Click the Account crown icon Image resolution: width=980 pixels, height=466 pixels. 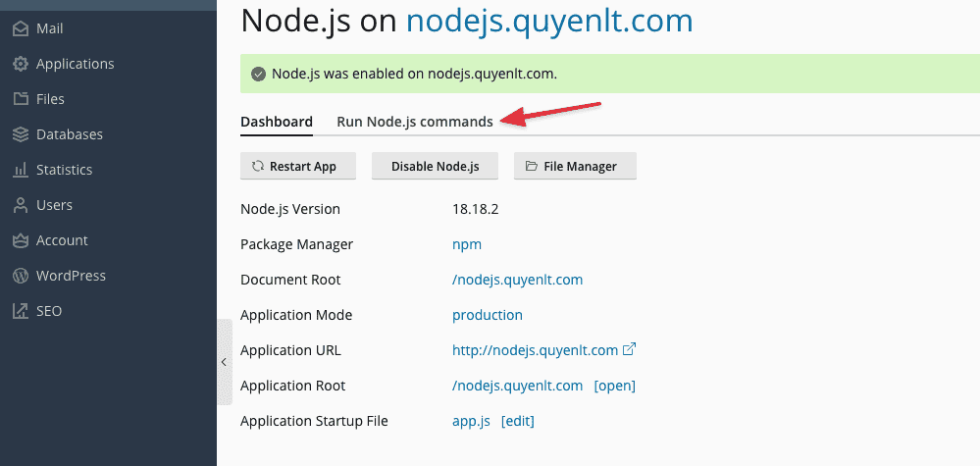pyautogui.click(x=20, y=240)
